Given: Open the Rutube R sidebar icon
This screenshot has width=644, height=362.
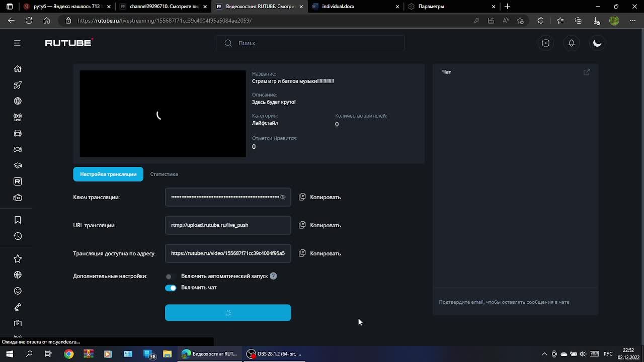Looking at the screenshot, I should [x=18, y=182].
